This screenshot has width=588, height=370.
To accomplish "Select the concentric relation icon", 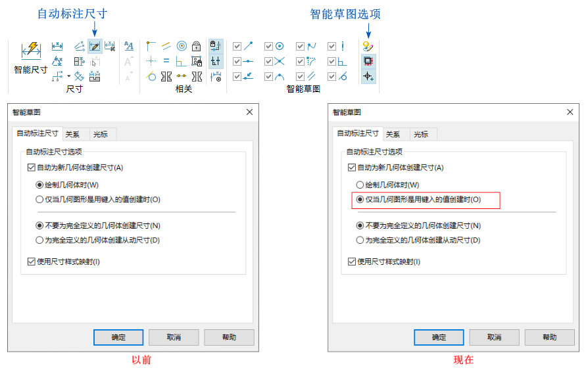I will coord(182,46).
